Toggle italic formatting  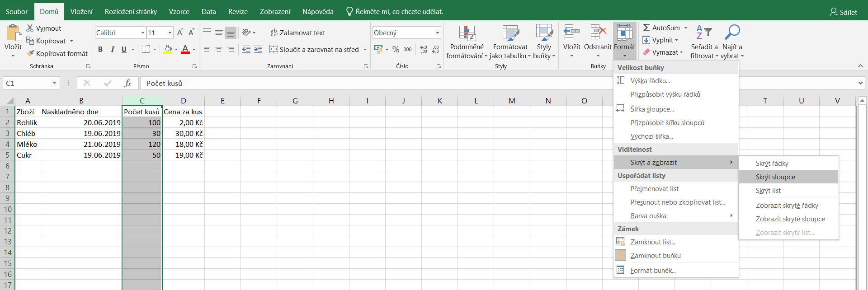coord(112,49)
